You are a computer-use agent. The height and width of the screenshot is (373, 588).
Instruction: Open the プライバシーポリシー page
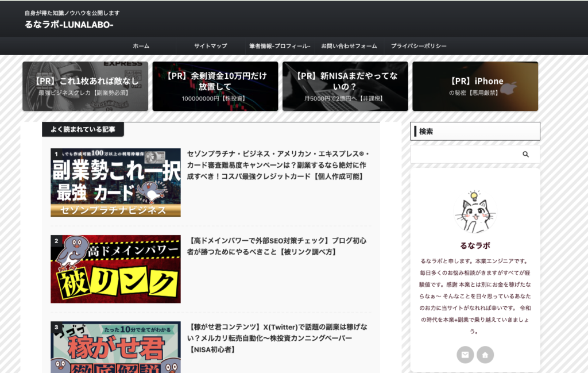pos(419,46)
